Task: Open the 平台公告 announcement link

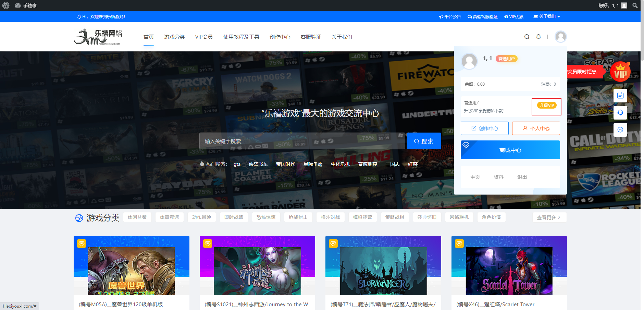Action: tap(450, 16)
